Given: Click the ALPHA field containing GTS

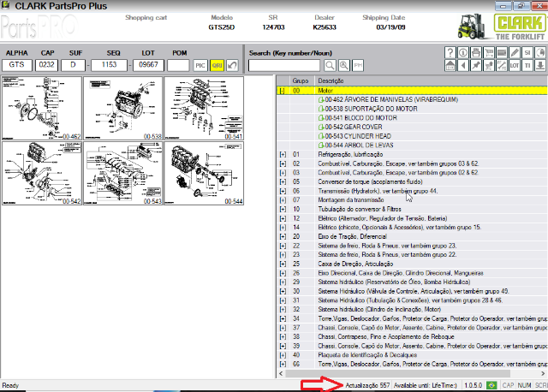Looking at the screenshot, I should pyautogui.click(x=17, y=65).
